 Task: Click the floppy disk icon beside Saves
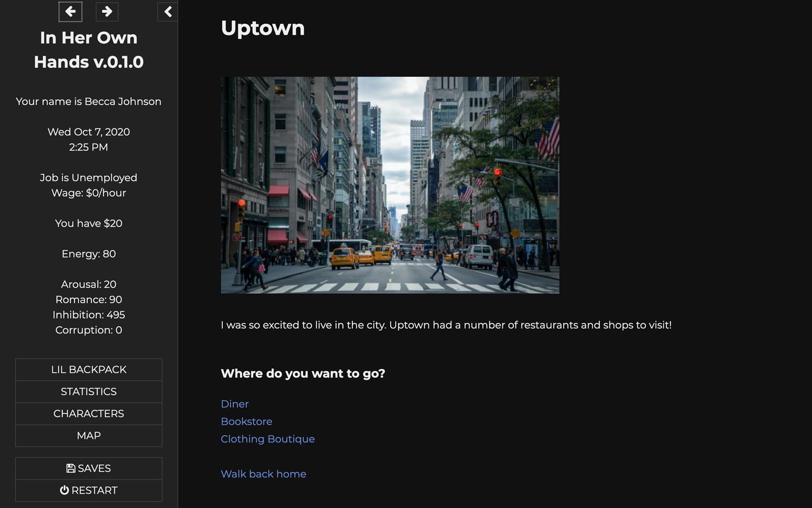(71, 468)
